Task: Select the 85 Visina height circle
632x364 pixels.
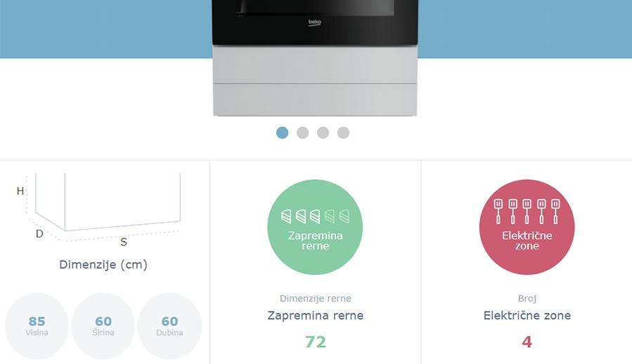Action: (37, 326)
